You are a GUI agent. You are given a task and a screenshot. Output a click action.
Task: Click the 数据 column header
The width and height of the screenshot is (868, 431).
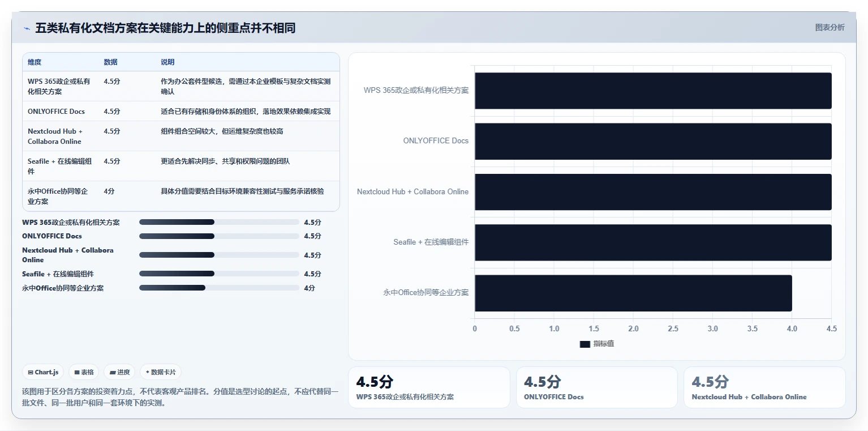click(111, 62)
